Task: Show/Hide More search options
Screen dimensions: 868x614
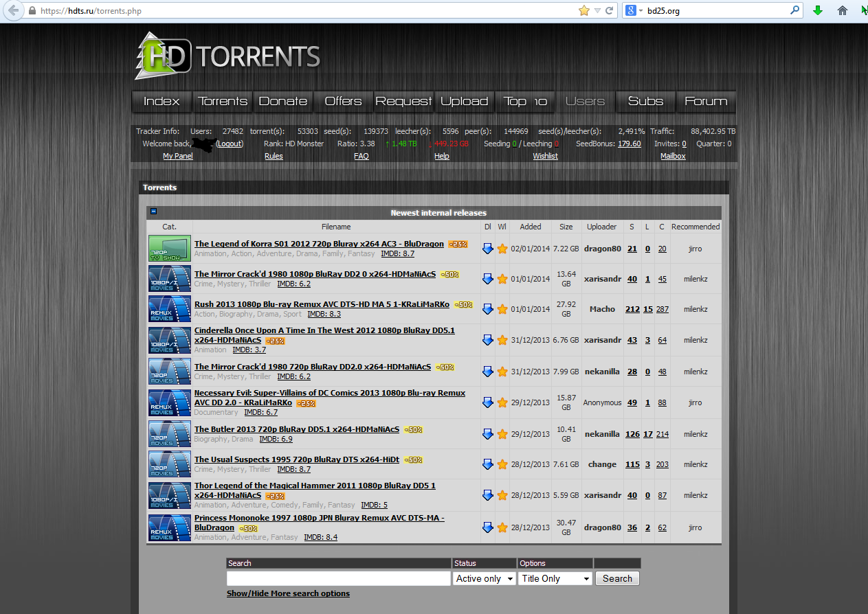Action: click(x=288, y=593)
